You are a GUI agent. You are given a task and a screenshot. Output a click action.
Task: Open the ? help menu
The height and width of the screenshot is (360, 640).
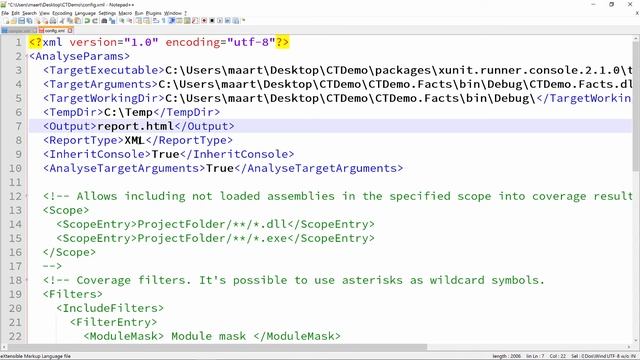click(x=185, y=13)
